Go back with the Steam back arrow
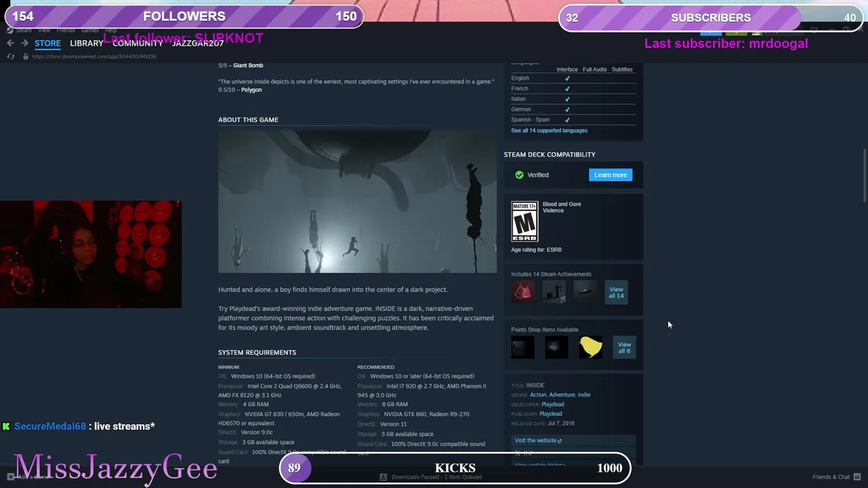868x488 pixels. tap(10, 43)
